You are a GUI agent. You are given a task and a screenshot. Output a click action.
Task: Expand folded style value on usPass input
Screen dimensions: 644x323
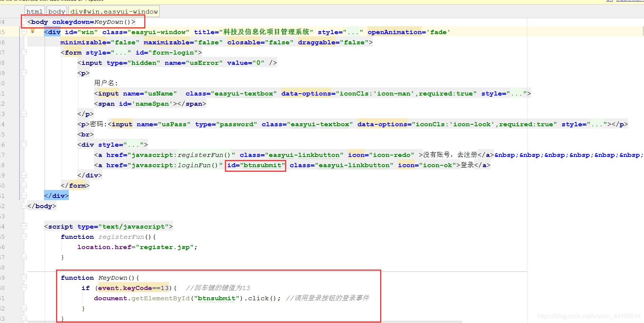(x=597, y=124)
